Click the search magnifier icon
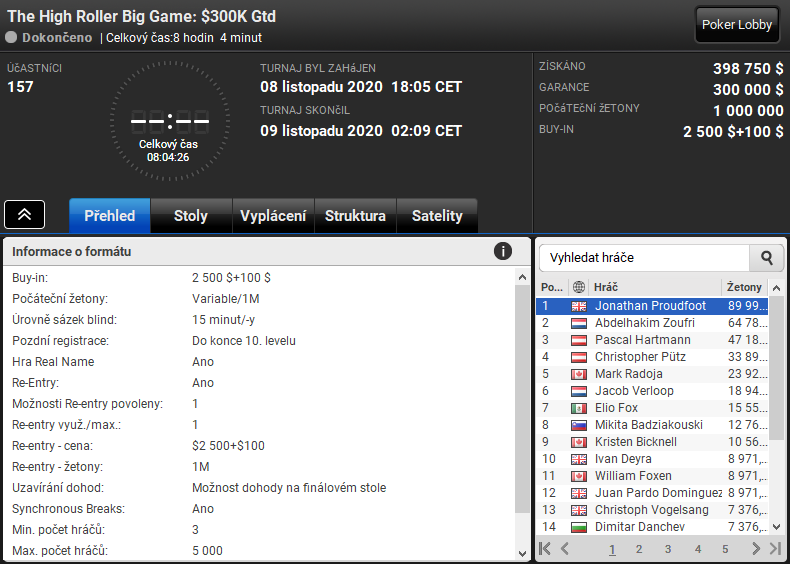 point(767,258)
